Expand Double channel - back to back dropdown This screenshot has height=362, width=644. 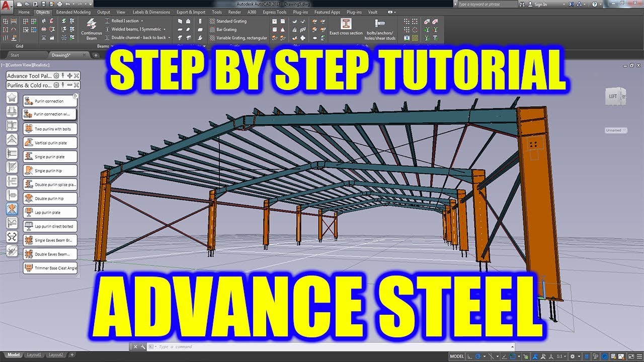169,38
